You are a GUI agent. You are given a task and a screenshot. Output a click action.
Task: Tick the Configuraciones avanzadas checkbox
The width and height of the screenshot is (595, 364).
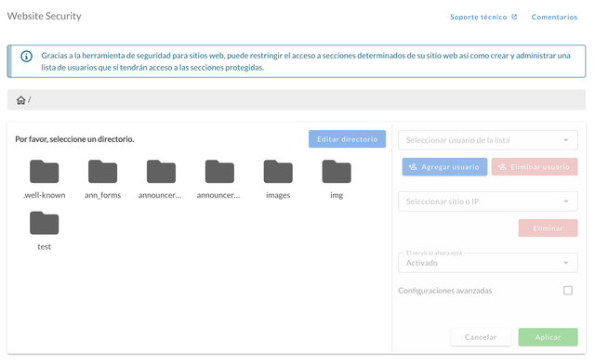tap(568, 291)
